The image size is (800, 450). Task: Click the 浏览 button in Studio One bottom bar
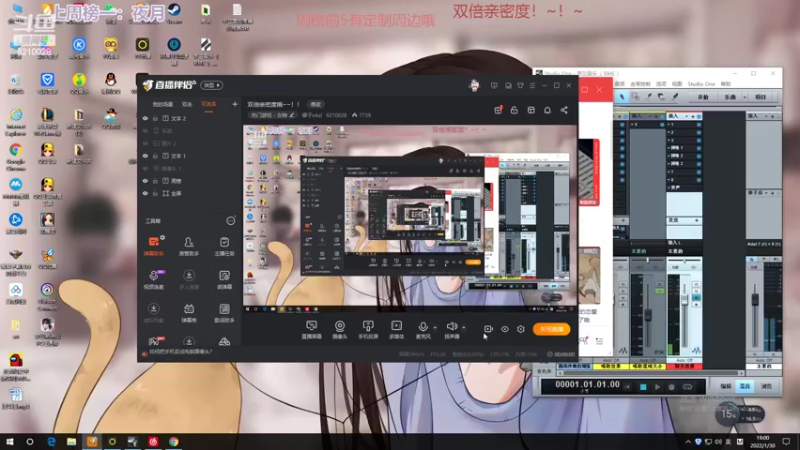click(x=766, y=387)
